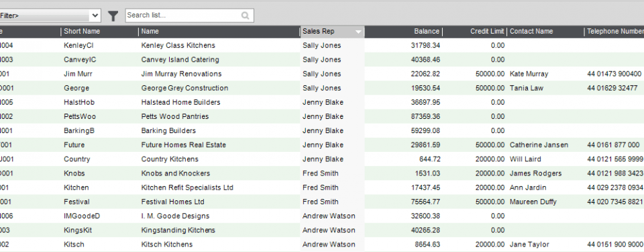The image size is (644, 252).
Task: Click short name KenleyCl
Action: click(78, 45)
